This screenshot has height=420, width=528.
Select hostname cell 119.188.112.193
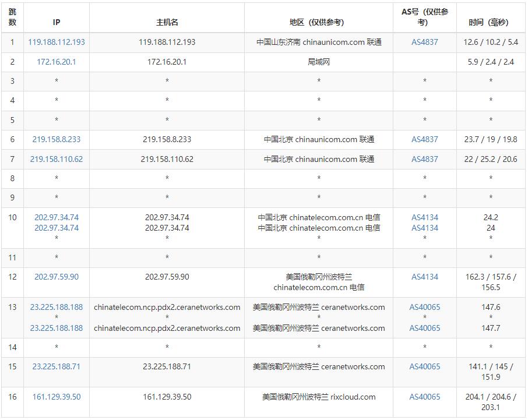167,42
